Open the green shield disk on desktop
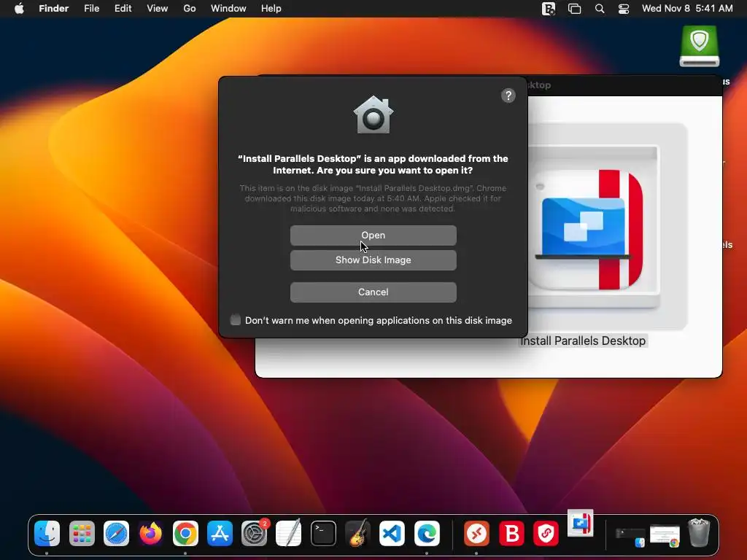Image resolution: width=747 pixels, height=560 pixels. pos(700,46)
